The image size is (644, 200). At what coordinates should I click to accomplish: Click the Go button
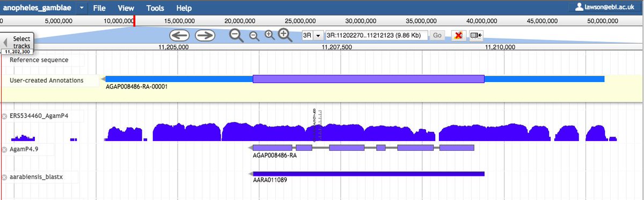tap(437, 35)
